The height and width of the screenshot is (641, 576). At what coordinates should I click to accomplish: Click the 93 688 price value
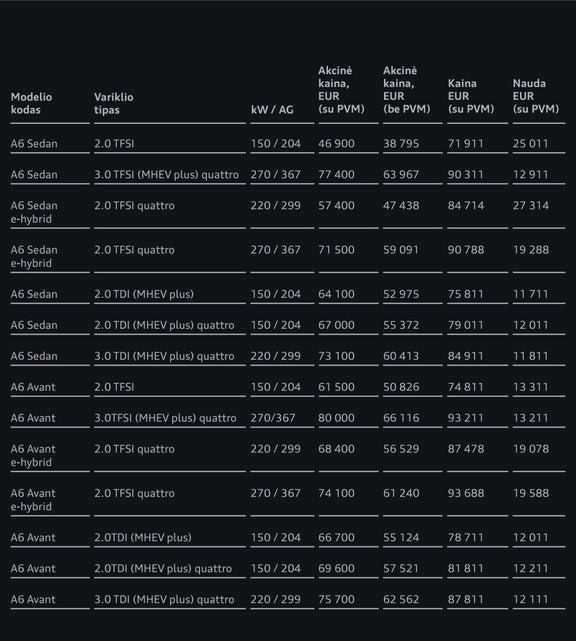click(466, 493)
